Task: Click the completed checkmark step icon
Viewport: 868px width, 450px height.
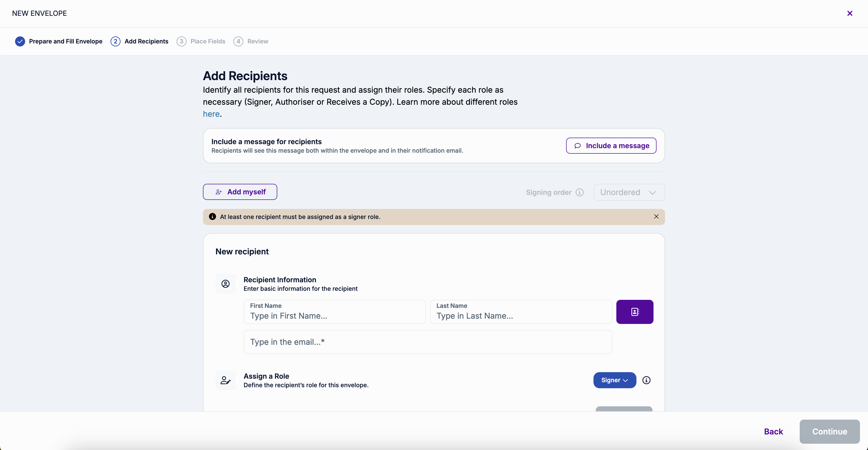Action: point(20,41)
